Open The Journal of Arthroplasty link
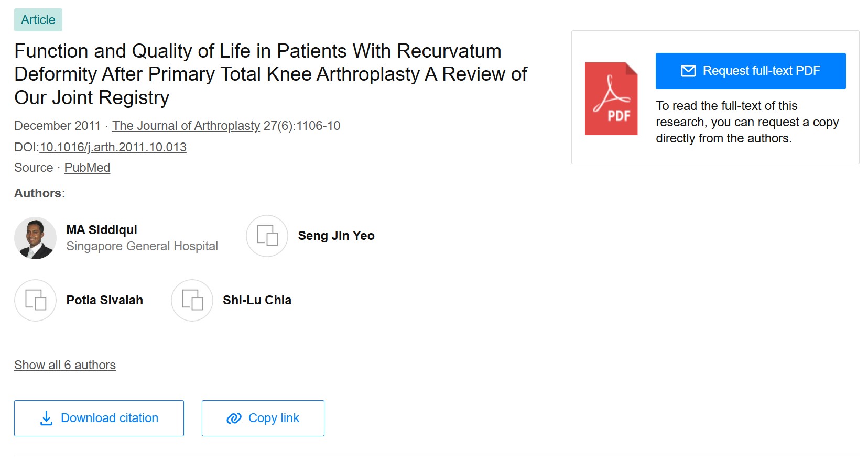This screenshot has height=463, width=868. click(186, 126)
